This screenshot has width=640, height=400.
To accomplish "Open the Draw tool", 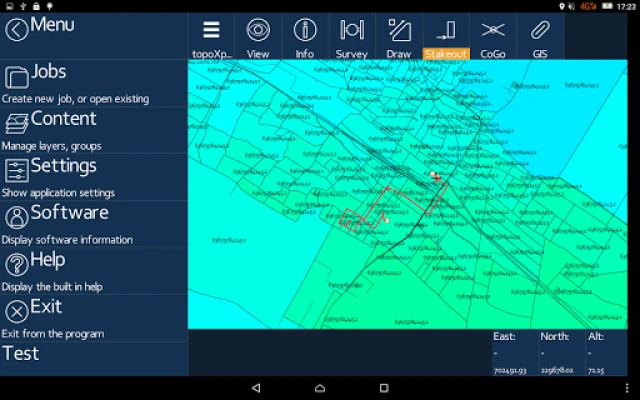I will click(399, 37).
